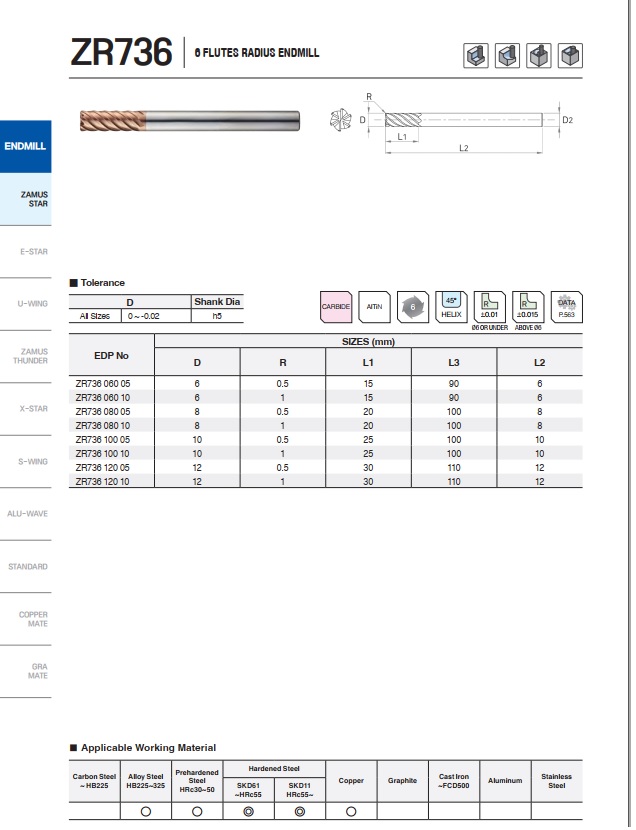Viewport: 636px width, 830px height.
Task: Click the Stainless Steel header cell
Action: tap(557, 781)
